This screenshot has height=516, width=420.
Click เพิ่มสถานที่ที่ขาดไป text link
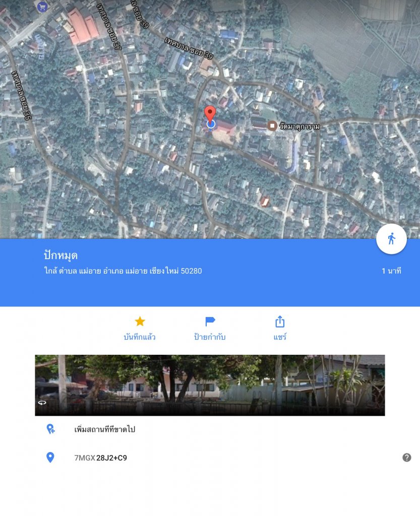tap(105, 429)
